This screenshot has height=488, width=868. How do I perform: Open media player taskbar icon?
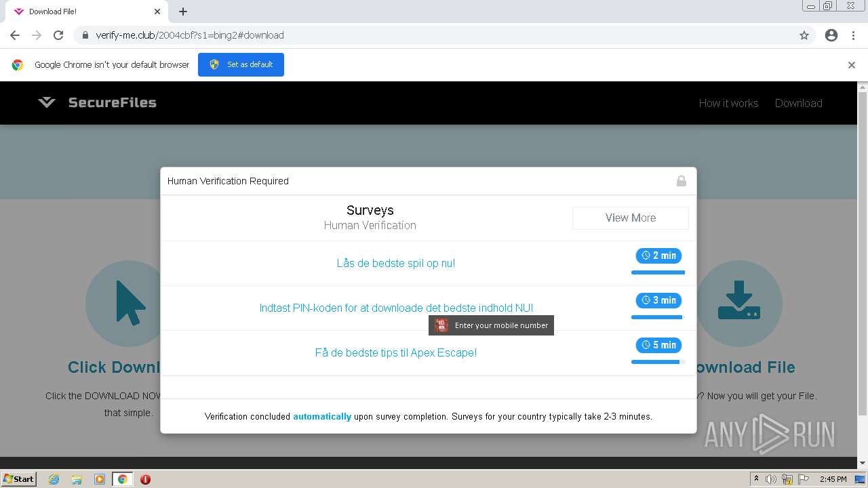(x=100, y=479)
